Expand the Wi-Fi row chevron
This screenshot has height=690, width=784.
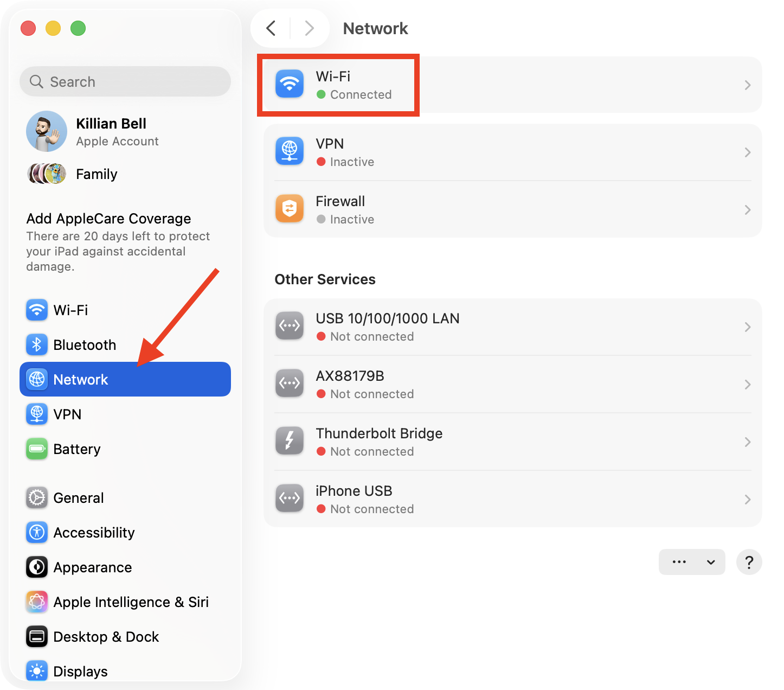tap(748, 85)
